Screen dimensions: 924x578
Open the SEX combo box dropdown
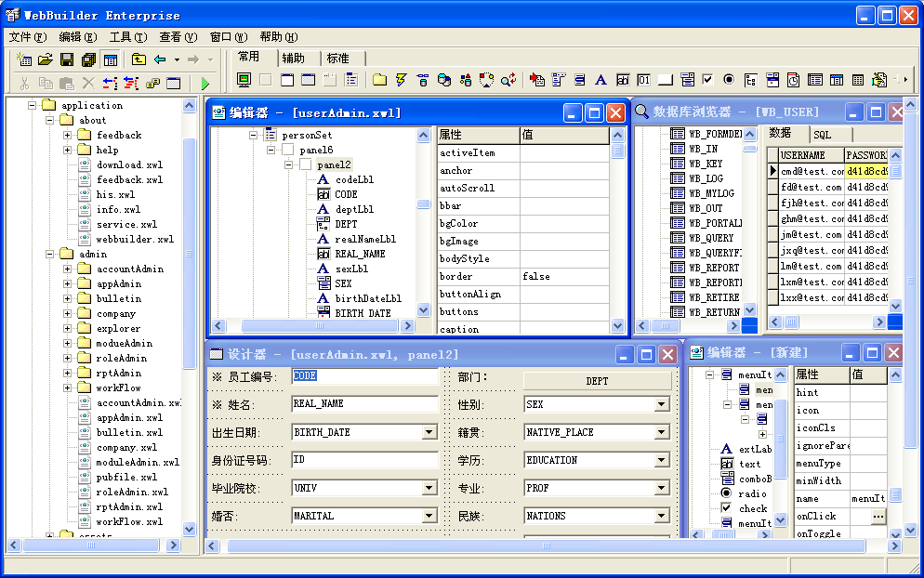(661, 404)
